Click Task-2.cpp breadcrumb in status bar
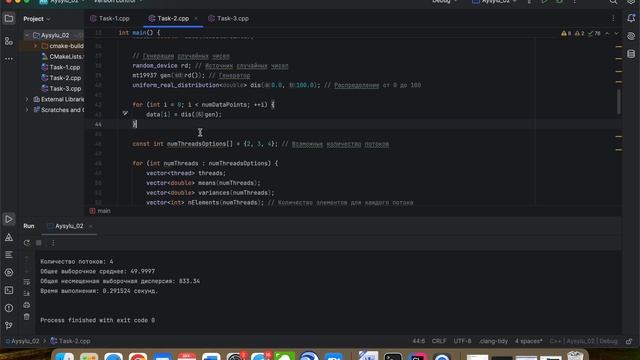The image size is (640, 360). point(70,341)
